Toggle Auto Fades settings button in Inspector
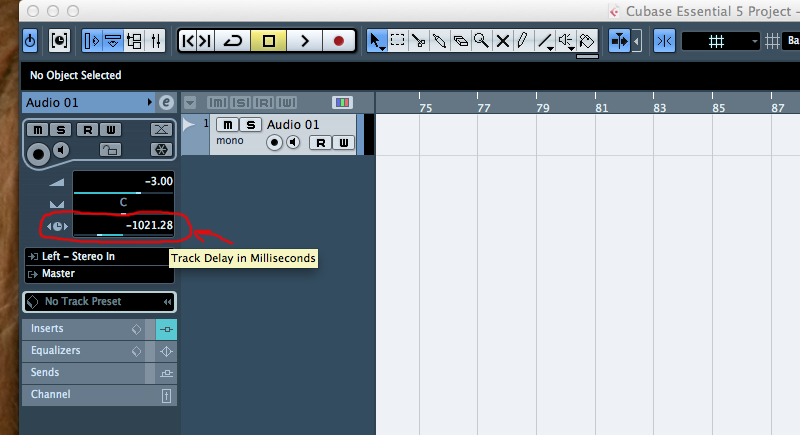The width and height of the screenshot is (800, 435). pyautogui.click(x=161, y=130)
